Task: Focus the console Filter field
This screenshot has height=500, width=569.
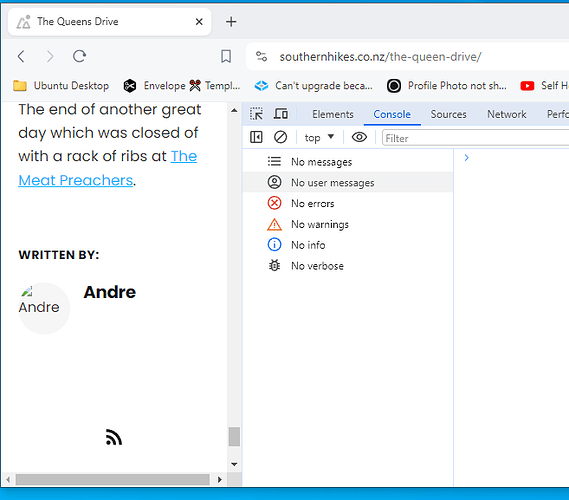Action: 475,138
